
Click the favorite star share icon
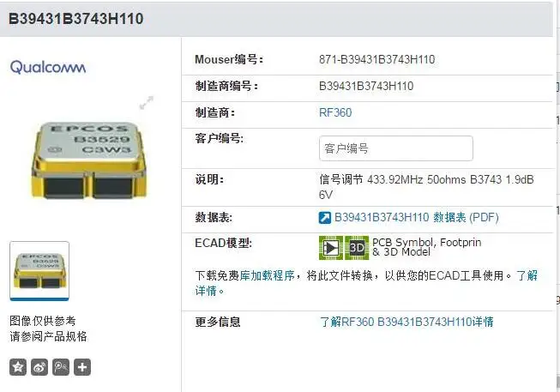(18, 367)
